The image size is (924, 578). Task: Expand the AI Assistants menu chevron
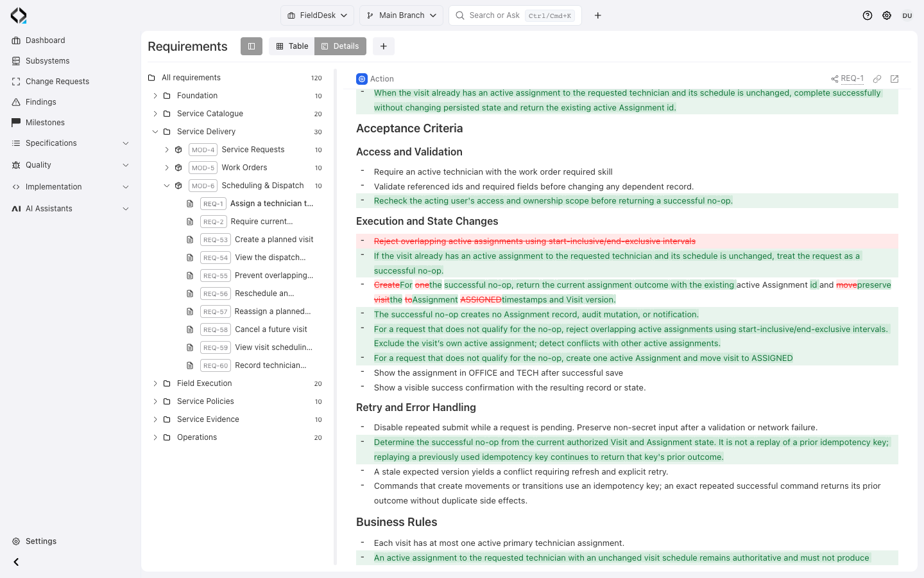pos(126,209)
